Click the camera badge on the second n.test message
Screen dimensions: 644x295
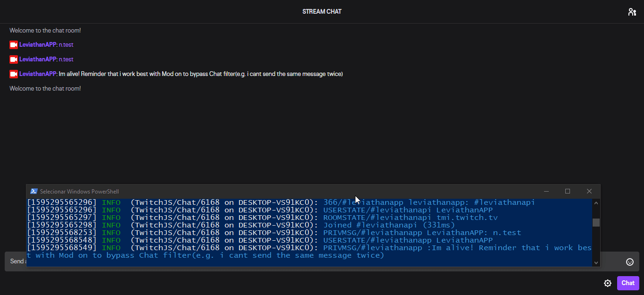point(13,59)
